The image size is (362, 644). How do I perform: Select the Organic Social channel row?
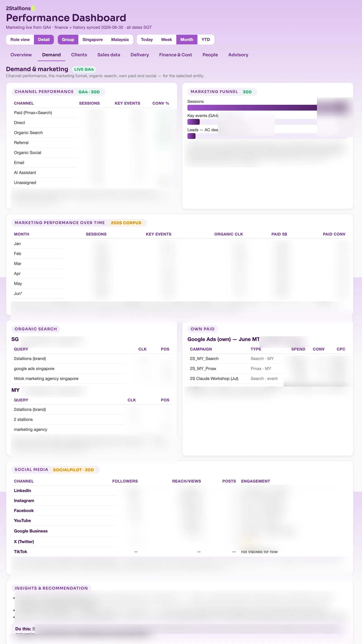92,153
